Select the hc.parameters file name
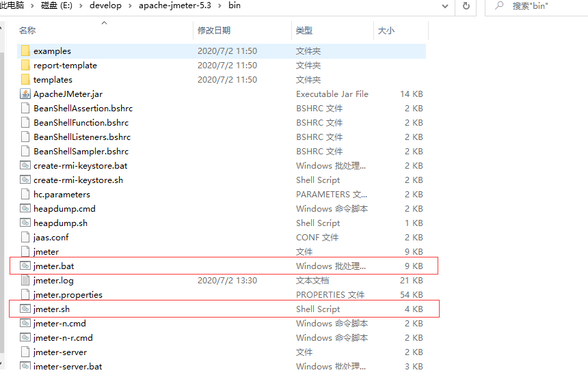The height and width of the screenshot is (379, 588). click(62, 195)
